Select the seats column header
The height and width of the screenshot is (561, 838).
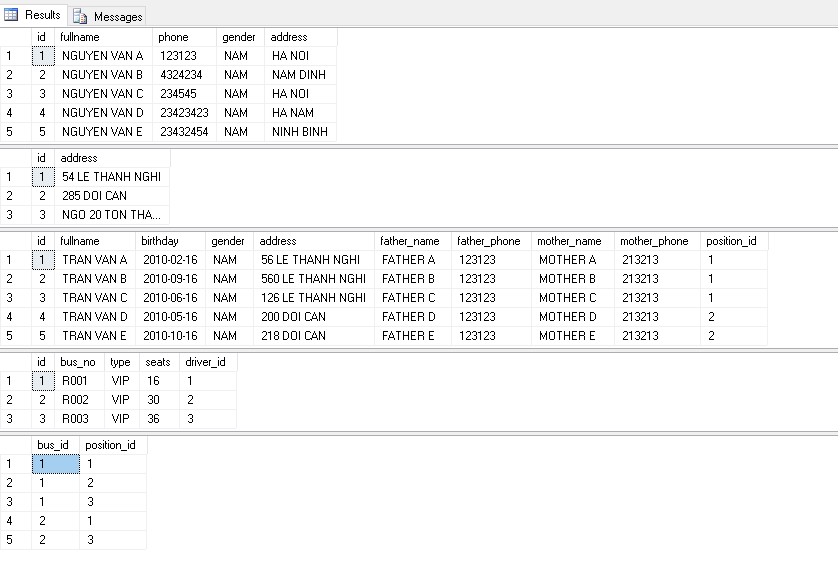click(158, 362)
